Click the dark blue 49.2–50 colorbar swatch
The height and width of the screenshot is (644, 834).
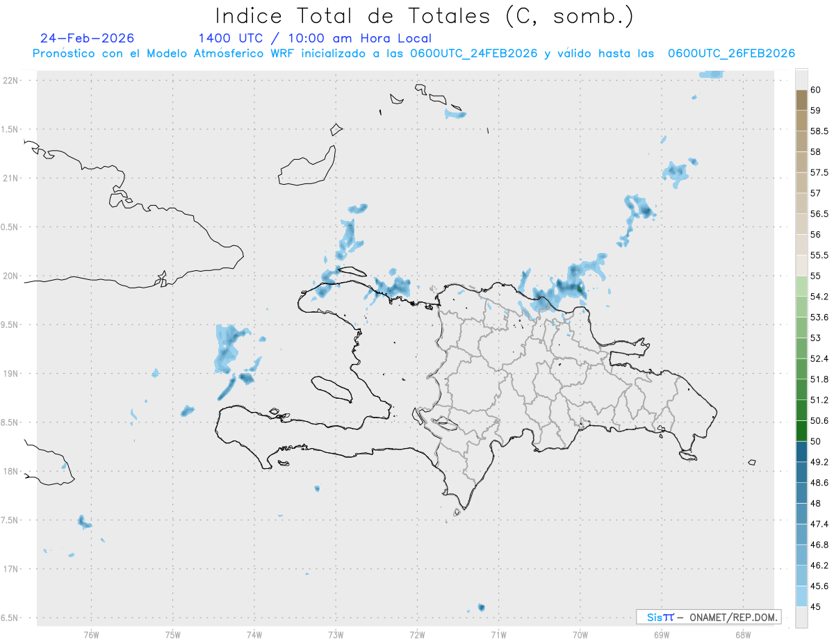801,452
